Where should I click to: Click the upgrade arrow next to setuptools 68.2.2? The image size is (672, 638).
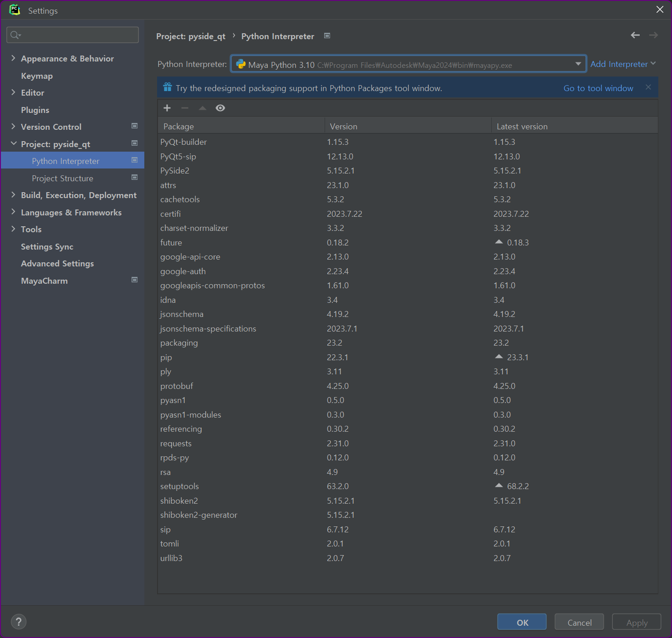click(x=499, y=485)
